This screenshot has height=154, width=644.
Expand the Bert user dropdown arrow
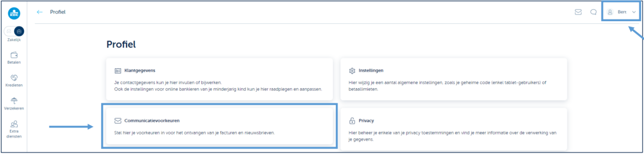(x=634, y=12)
